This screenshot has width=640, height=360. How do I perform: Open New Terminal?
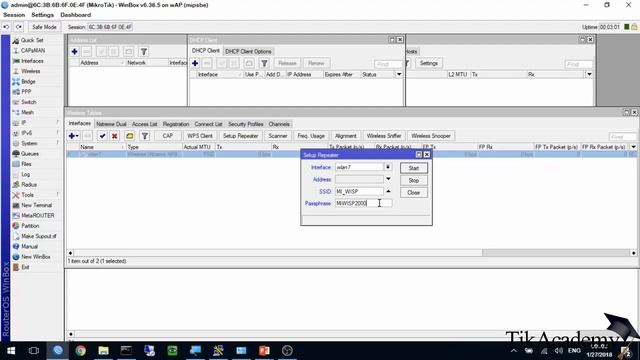(36, 205)
